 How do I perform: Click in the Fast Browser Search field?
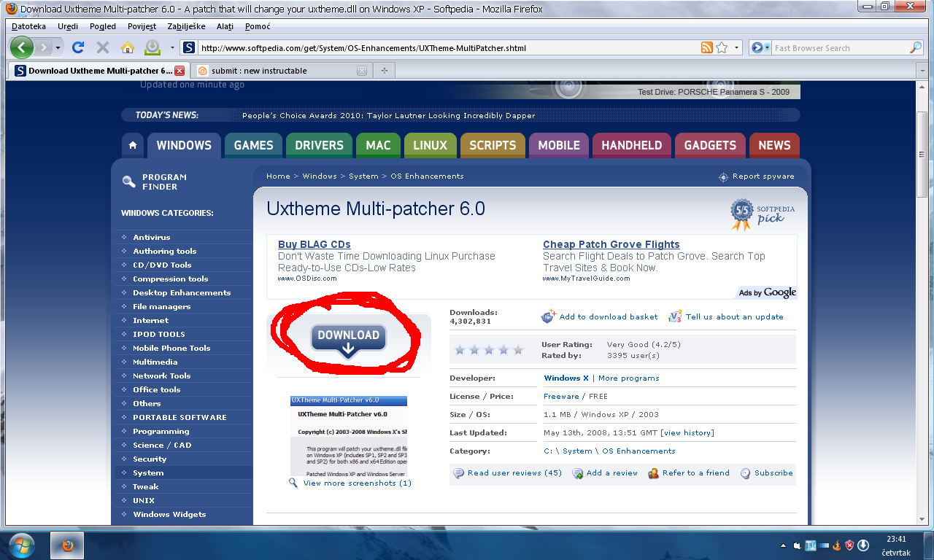click(841, 47)
